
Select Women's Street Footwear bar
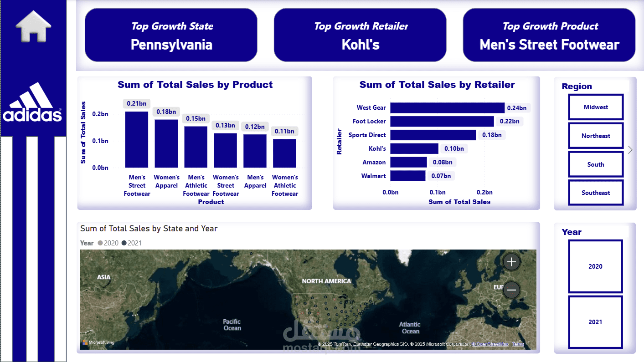226,150
